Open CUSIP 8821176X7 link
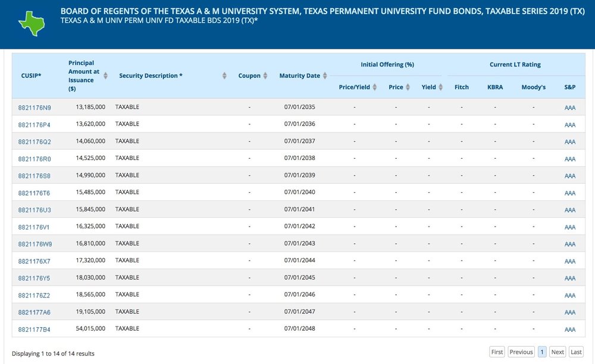 point(35,261)
